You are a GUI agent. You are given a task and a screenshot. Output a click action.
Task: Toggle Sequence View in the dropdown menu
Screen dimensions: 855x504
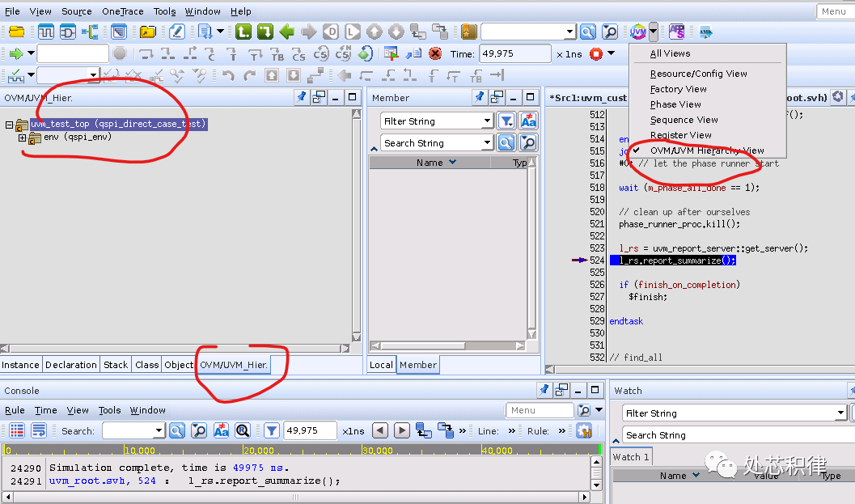click(684, 120)
